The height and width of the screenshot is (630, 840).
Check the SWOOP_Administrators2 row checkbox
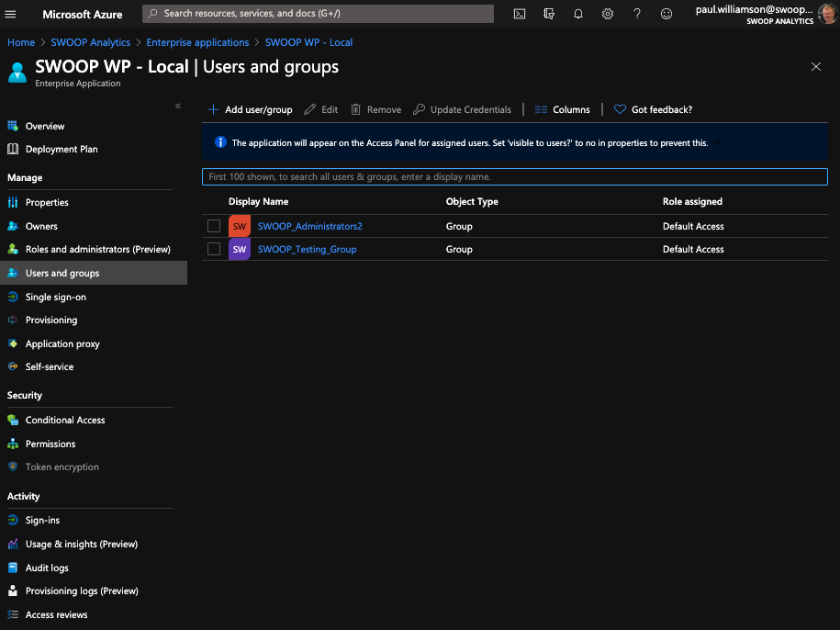pyautogui.click(x=214, y=226)
